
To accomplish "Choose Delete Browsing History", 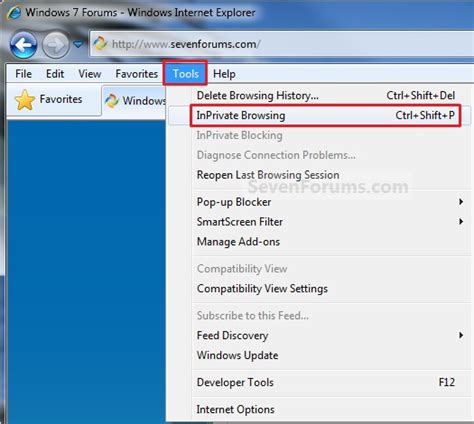I will (x=320, y=95).
